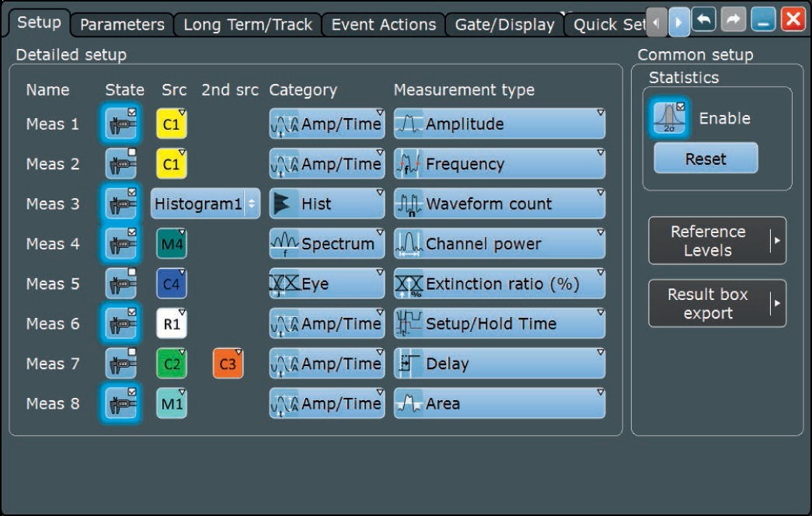Toggle the statistics Enable button
Screen dimensions: 812x516
click(668, 119)
